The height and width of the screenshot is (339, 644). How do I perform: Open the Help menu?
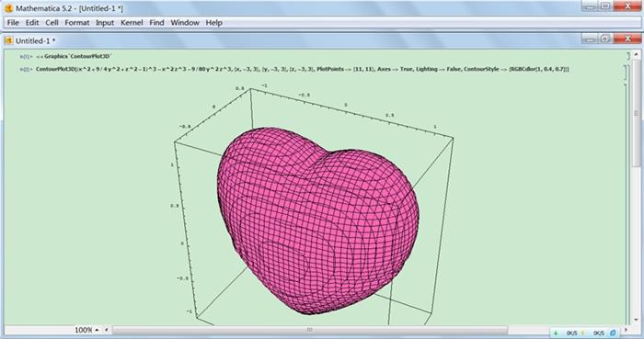tap(213, 23)
